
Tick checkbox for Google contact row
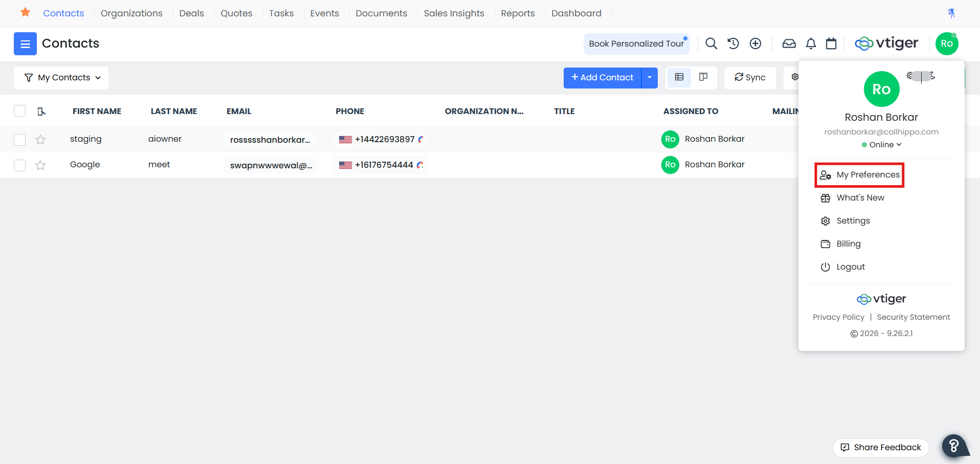point(19,165)
